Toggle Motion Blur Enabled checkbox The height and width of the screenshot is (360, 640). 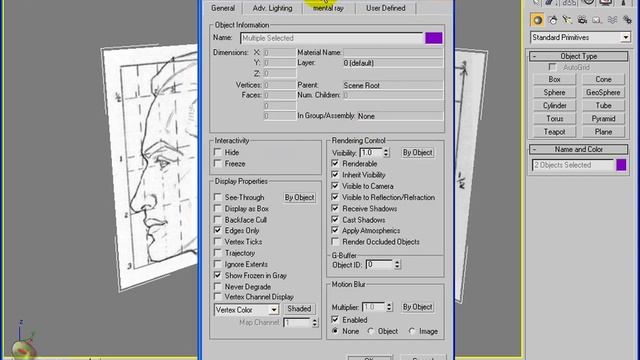335,320
